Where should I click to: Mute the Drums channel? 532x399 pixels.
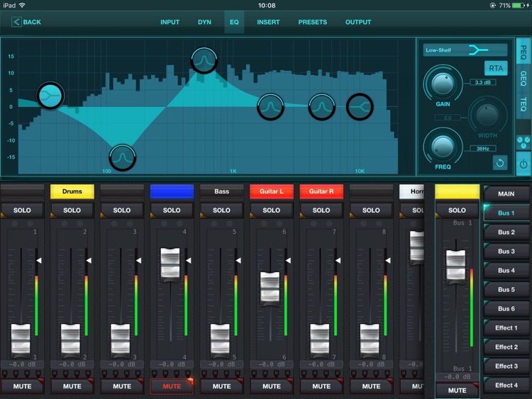click(72, 386)
